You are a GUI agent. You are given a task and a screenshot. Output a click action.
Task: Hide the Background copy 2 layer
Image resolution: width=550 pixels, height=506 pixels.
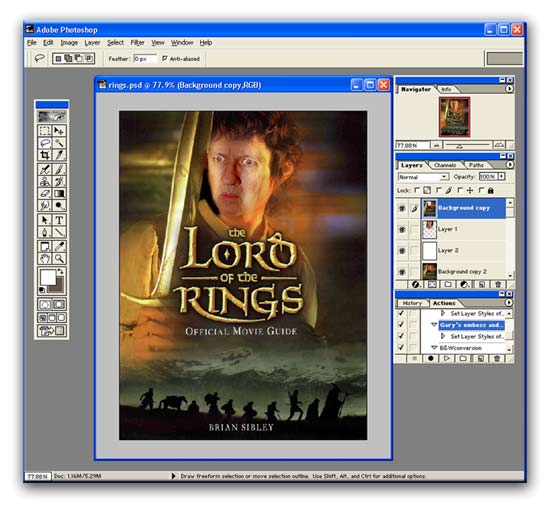pyautogui.click(x=402, y=272)
